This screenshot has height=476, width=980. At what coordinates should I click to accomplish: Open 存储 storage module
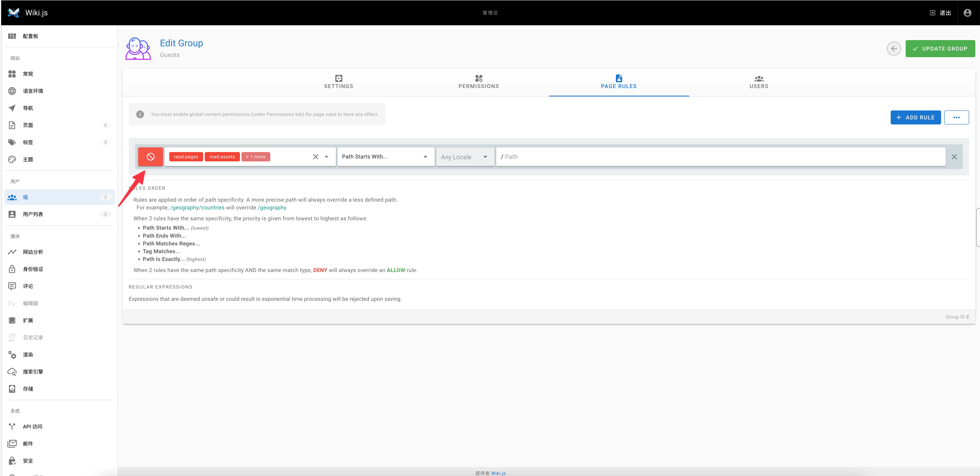click(59, 388)
